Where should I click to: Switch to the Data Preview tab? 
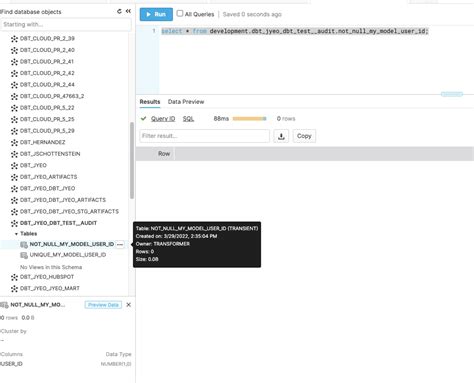click(x=186, y=102)
